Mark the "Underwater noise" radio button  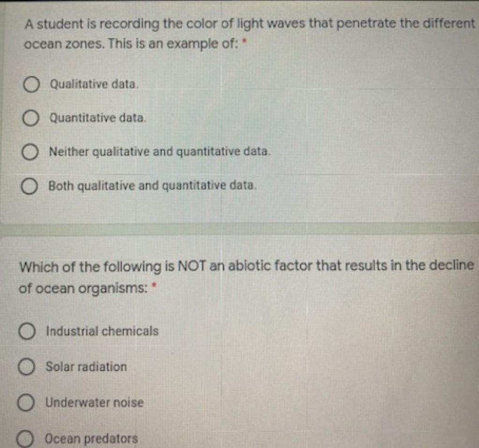click(x=25, y=403)
